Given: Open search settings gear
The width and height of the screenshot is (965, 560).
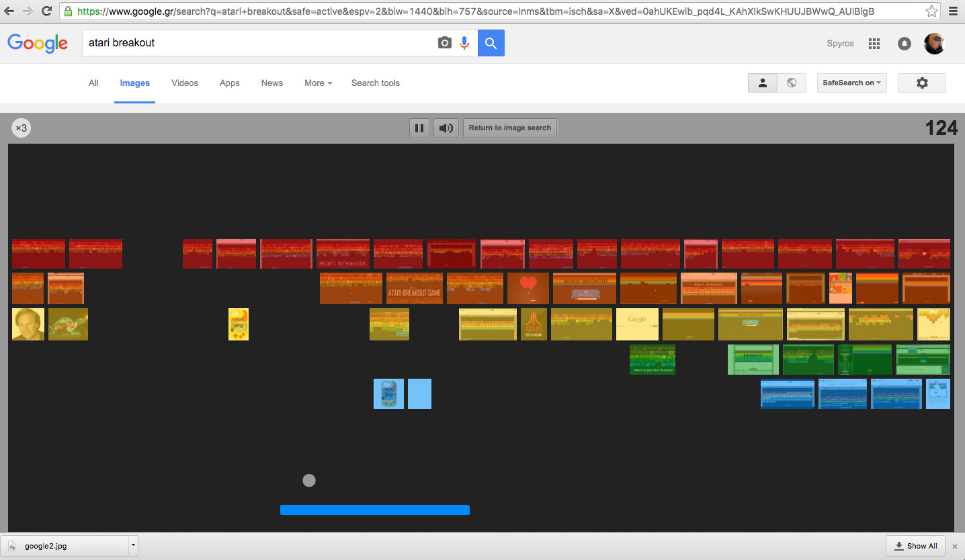Looking at the screenshot, I should [x=922, y=83].
